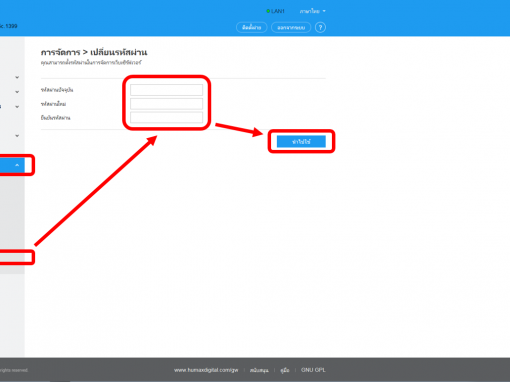Open the language selector dropdown in header
The width and height of the screenshot is (510, 382).
click(x=312, y=11)
